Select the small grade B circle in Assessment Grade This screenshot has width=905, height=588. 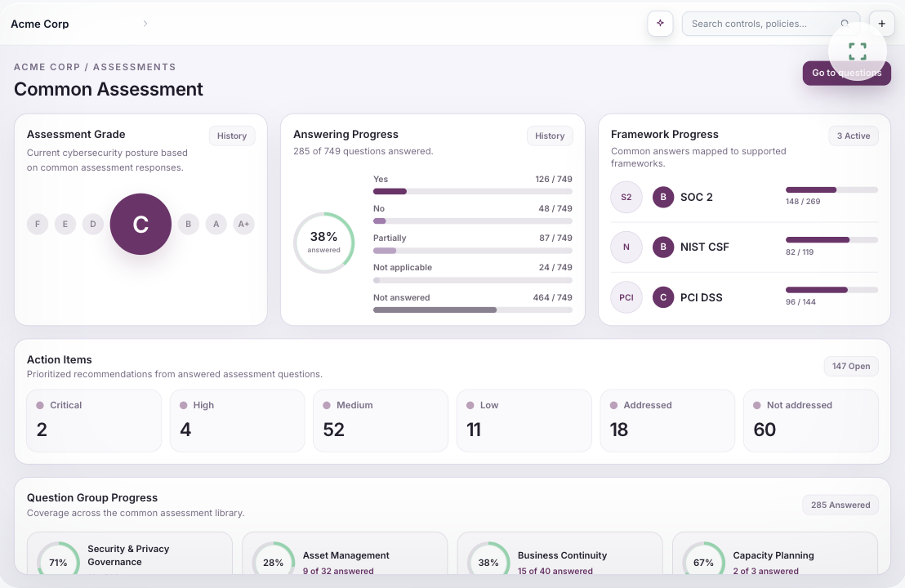pyautogui.click(x=188, y=224)
